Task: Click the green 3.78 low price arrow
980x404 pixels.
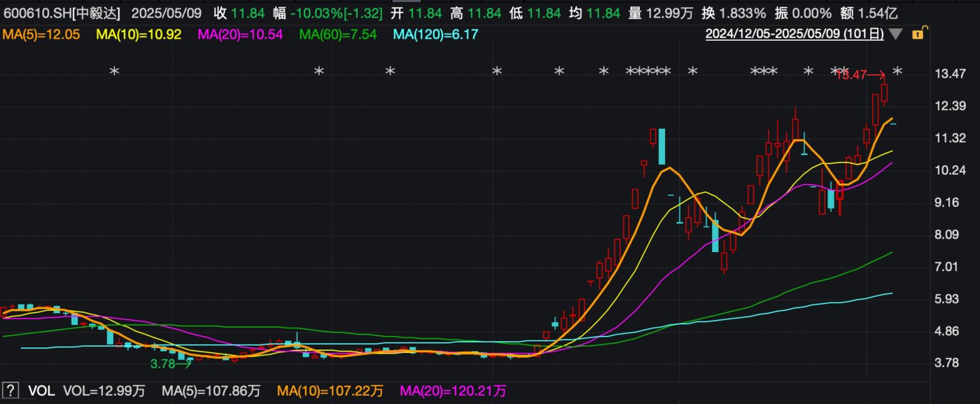Action: point(171,363)
